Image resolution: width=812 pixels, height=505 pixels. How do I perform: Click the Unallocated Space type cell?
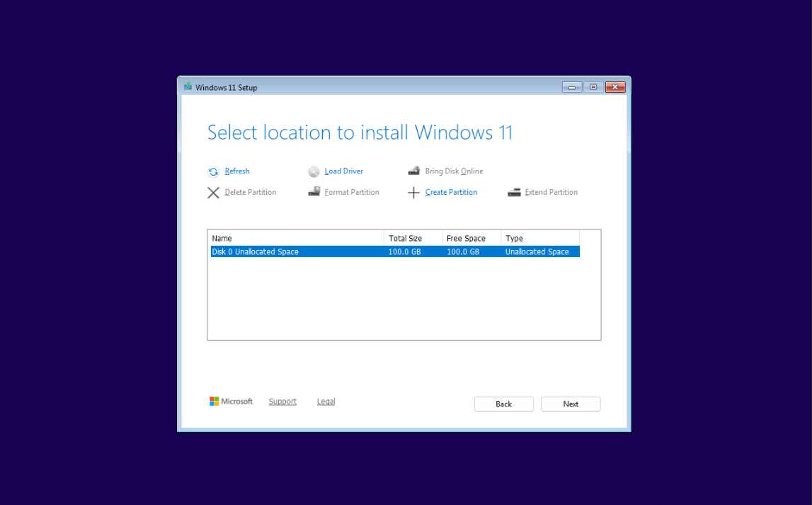click(x=537, y=251)
